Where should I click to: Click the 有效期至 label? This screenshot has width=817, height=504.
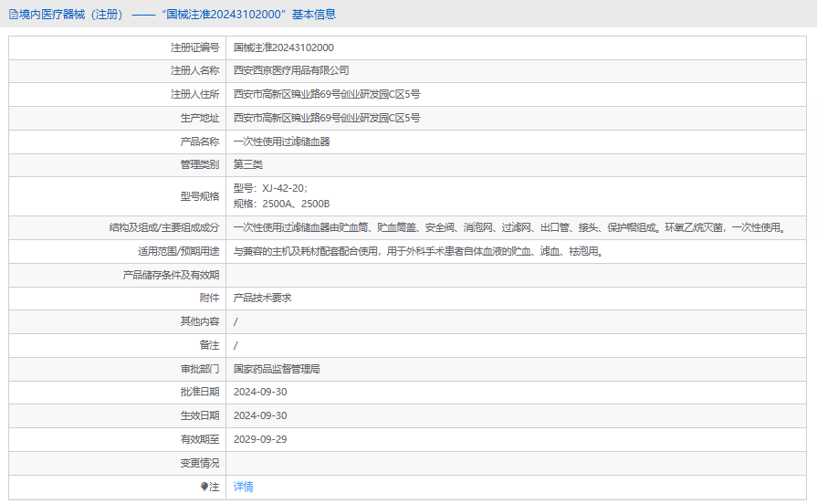200,439
